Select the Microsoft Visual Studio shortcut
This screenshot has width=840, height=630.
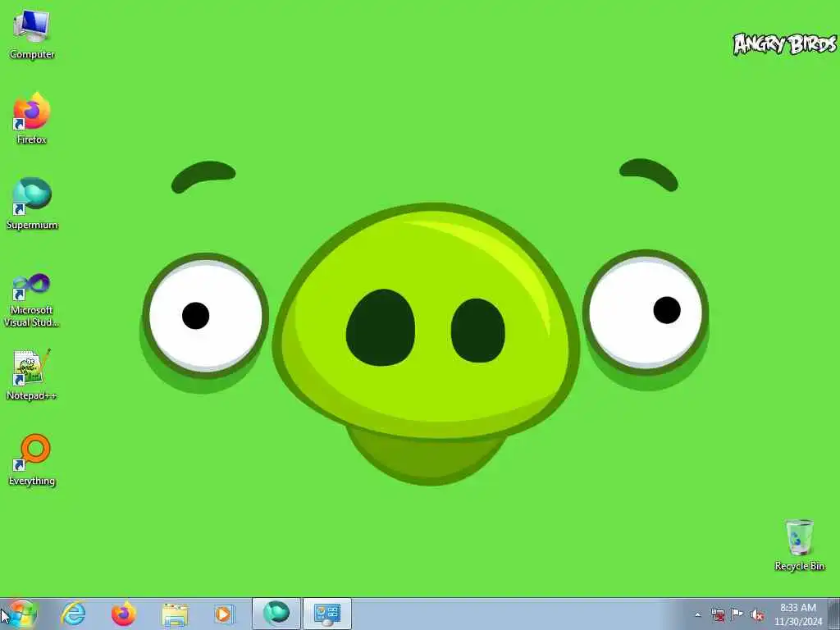pos(32,300)
